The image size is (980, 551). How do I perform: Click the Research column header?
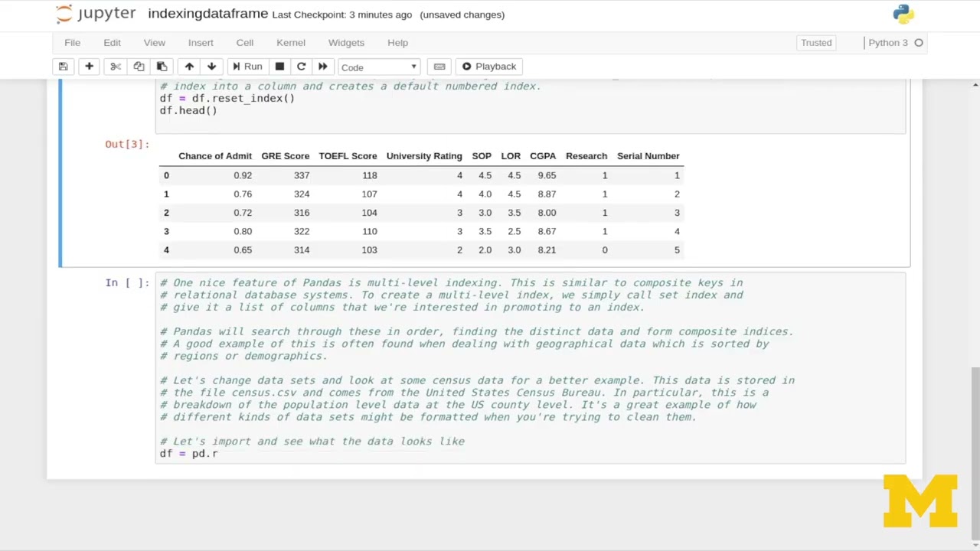tap(586, 156)
